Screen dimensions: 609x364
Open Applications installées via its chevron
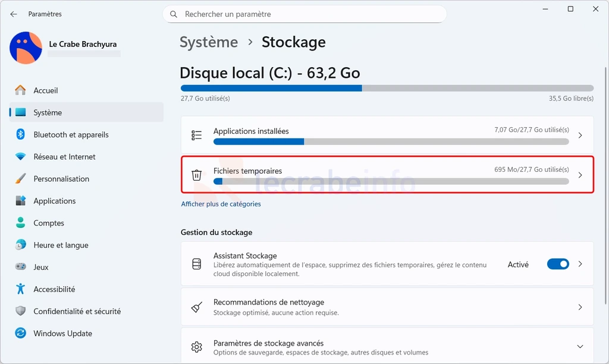pos(580,135)
